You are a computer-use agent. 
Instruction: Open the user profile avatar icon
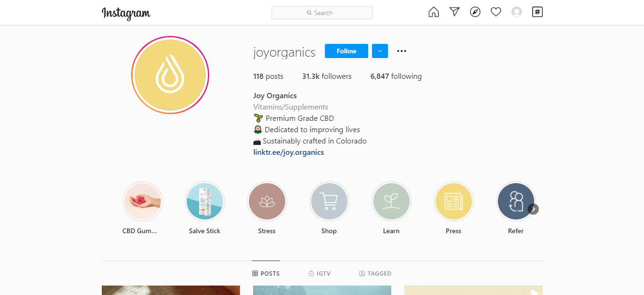517,12
